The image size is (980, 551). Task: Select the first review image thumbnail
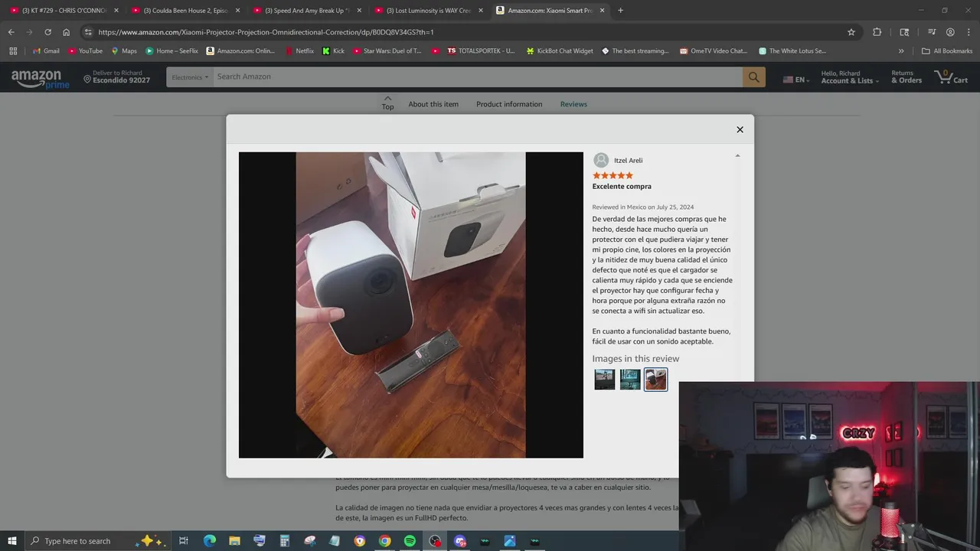click(x=604, y=380)
